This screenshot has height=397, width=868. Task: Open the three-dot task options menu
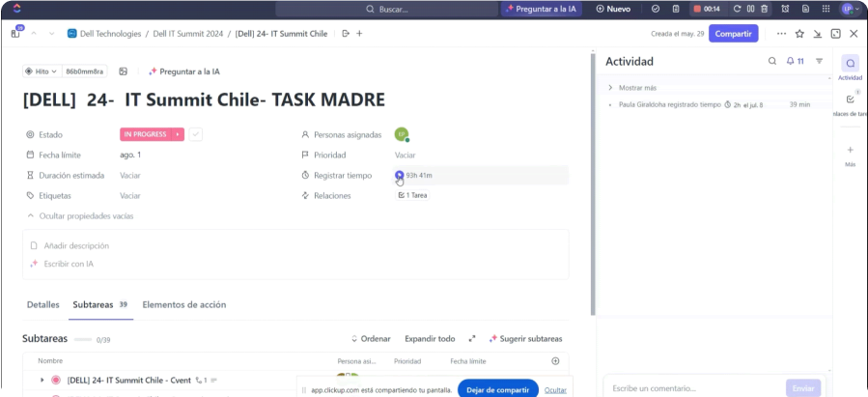click(781, 34)
